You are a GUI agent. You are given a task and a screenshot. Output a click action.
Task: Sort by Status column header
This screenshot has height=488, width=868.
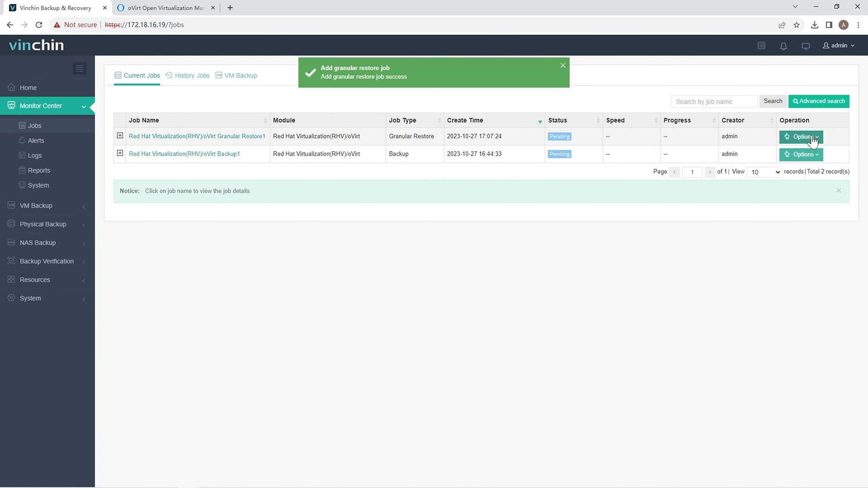(574, 120)
